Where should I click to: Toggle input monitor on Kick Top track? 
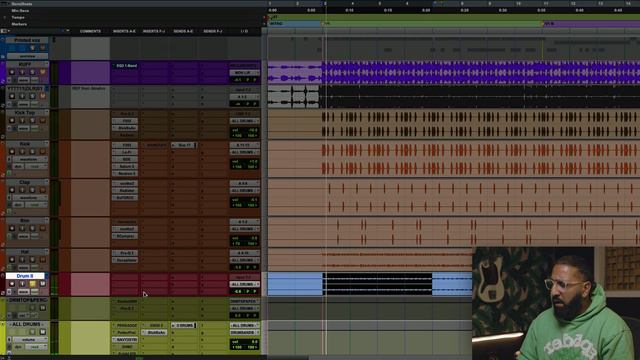[22, 120]
